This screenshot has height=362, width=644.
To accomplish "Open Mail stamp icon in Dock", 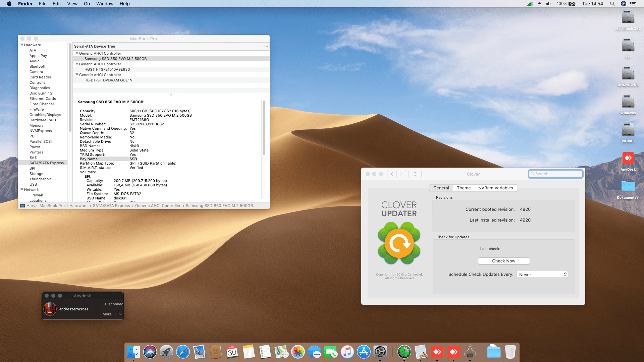I will pyautogui.click(x=199, y=352).
